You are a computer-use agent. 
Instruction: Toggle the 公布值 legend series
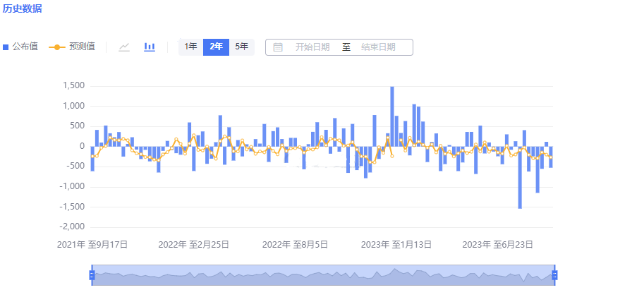pos(20,47)
